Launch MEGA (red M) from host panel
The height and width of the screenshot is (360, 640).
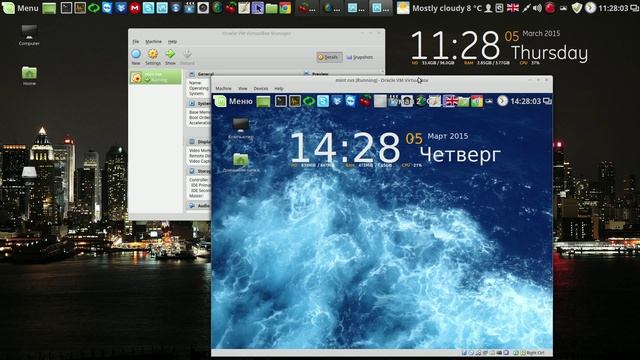135,8
